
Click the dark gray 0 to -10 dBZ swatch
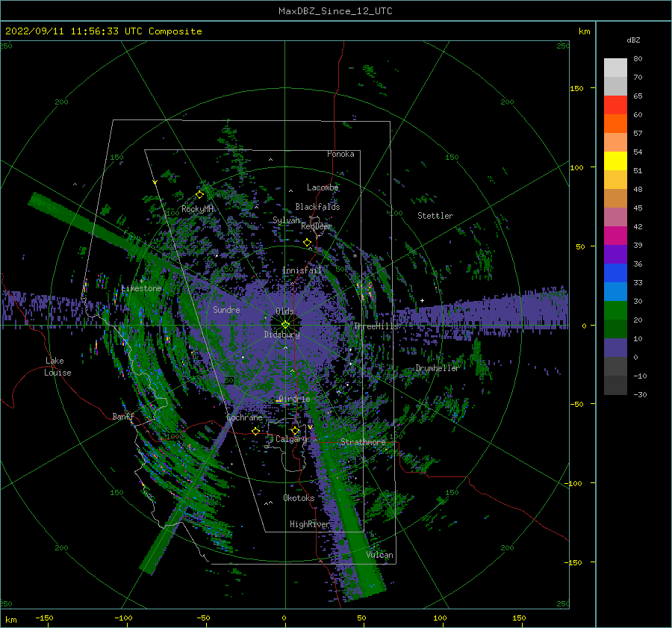(x=615, y=367)
